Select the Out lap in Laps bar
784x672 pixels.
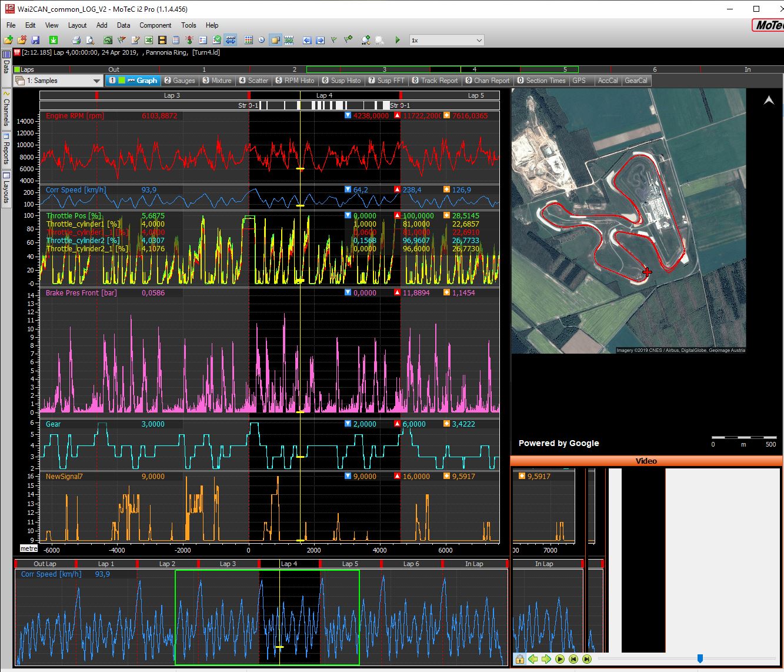click(x=114, y=69)
